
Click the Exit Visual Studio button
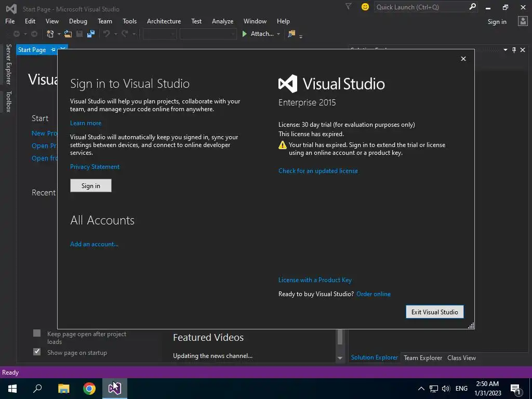435,312
